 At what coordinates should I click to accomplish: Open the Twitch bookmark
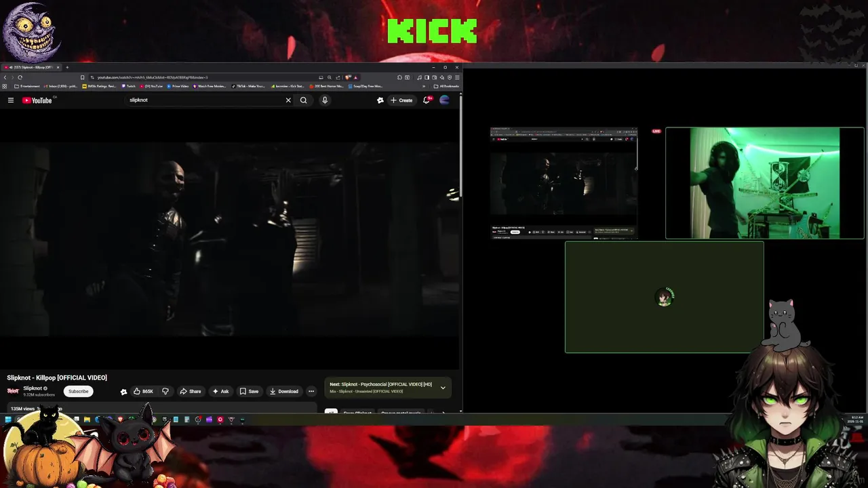click(128, 86)
